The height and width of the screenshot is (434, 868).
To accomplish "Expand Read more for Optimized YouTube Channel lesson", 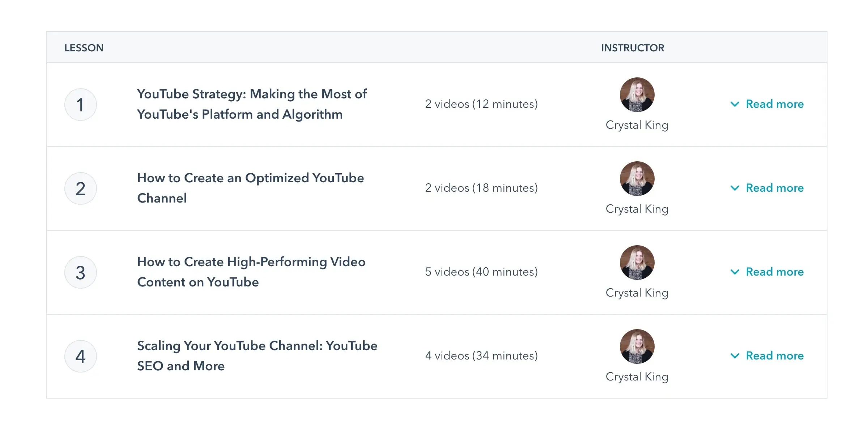I will coord(767,188).
